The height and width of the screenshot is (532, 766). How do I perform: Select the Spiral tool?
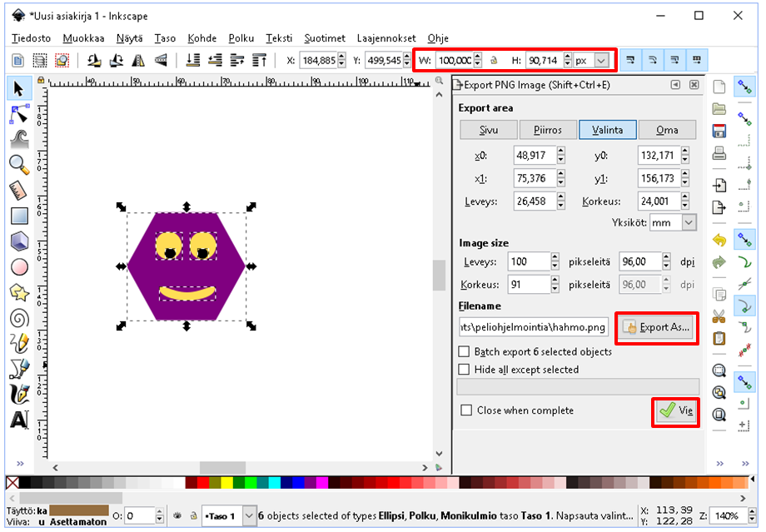tap(18, 318)
